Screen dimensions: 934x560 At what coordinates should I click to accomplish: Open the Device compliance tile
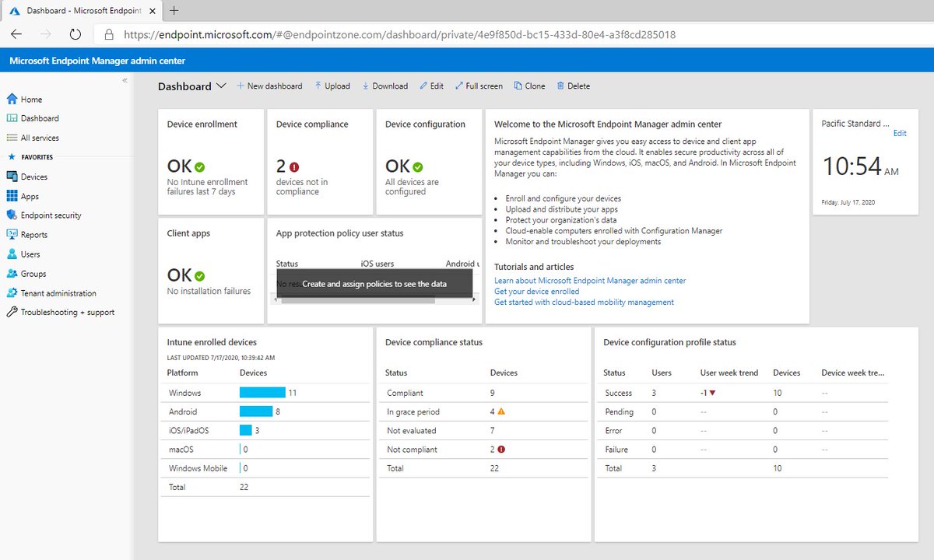click(320, 162)
